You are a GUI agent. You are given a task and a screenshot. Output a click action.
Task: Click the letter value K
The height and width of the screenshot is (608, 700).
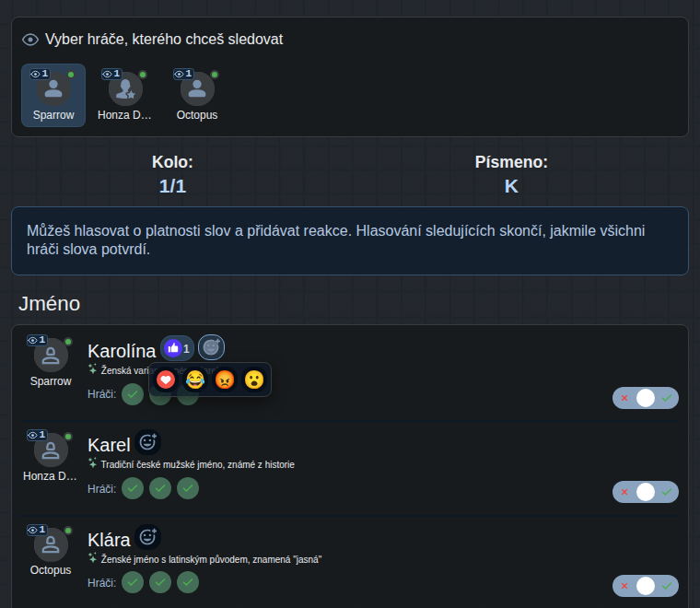tap(511, 186)
